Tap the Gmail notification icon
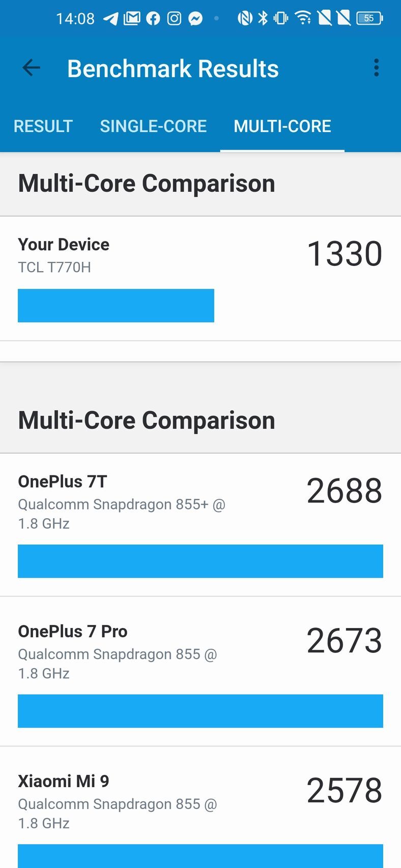Screen dimensions: 401x868 click(x=132, y=19)
